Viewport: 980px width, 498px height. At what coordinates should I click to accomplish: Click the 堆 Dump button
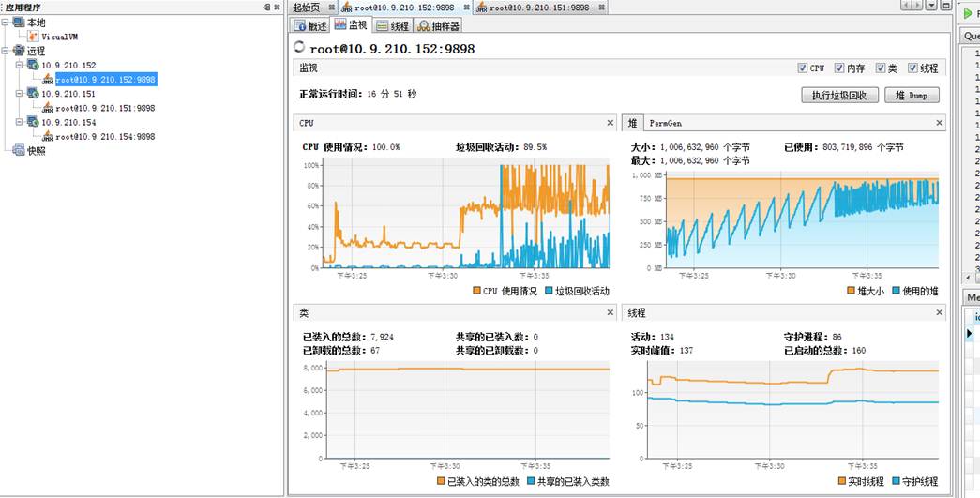coord(912,95)
